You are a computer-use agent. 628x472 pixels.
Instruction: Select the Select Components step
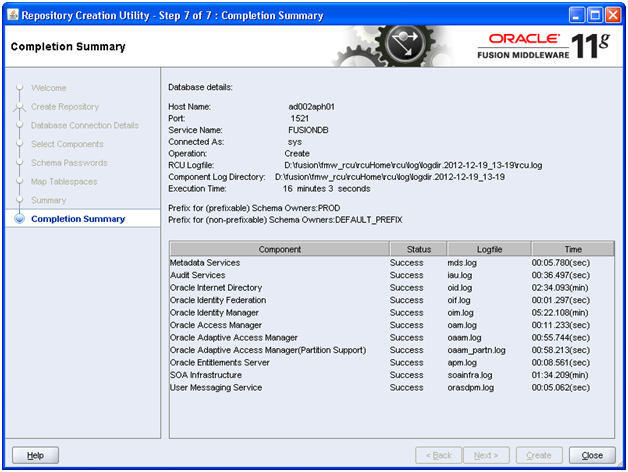point(67,144)
